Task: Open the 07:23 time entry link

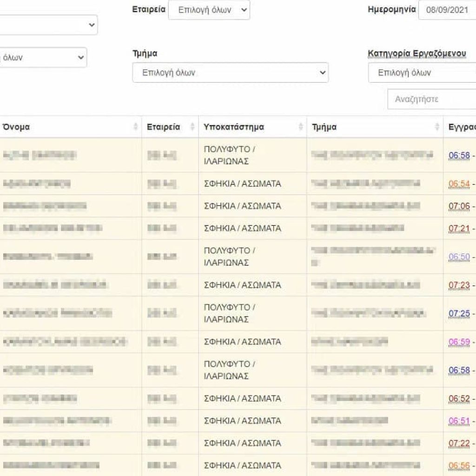Action: pos(459,285)
